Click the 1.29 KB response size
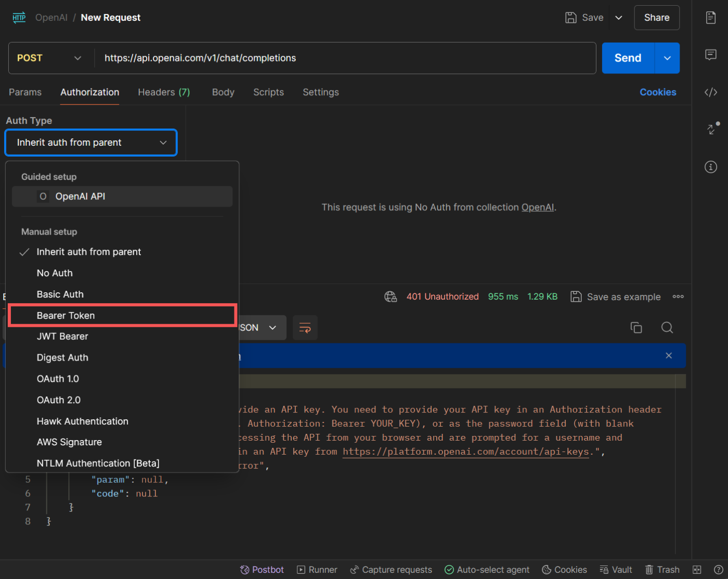728x579 pixels. point(542,297)
